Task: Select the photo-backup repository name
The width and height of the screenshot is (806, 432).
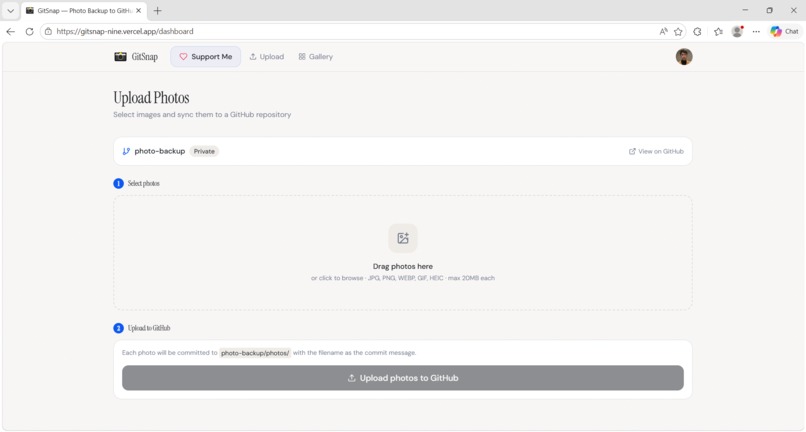Action: pyautogui.click(x=159, y=151)
